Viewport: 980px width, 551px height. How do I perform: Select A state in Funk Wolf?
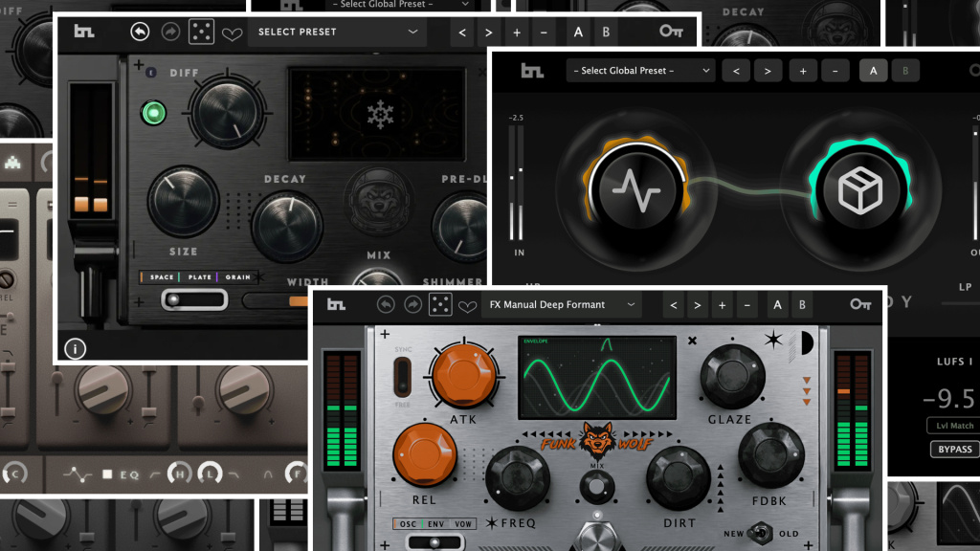(777, 305)
